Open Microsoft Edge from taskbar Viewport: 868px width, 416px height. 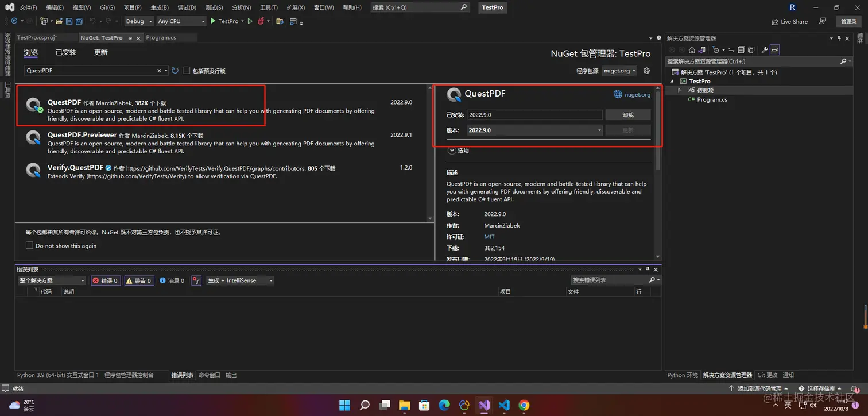point(444,405)
